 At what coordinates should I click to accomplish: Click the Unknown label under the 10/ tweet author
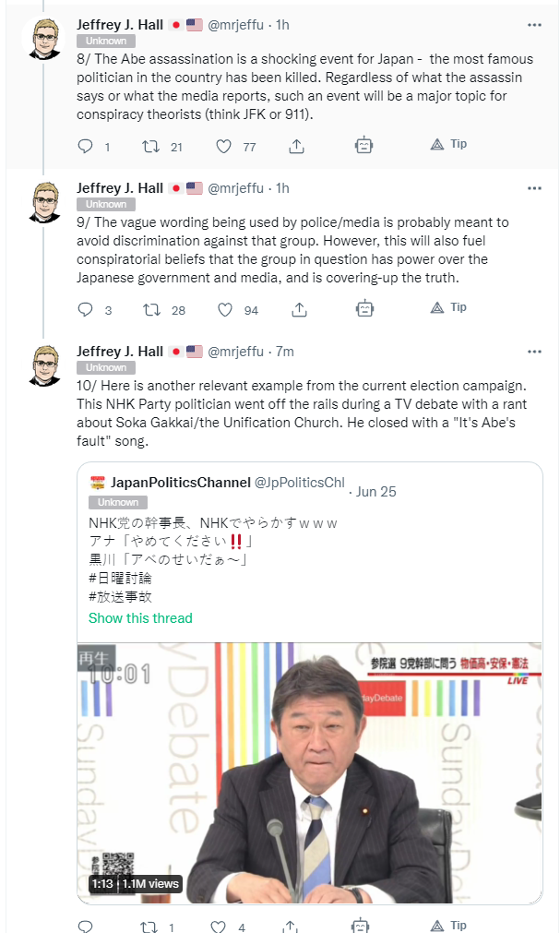coord(106,367)
